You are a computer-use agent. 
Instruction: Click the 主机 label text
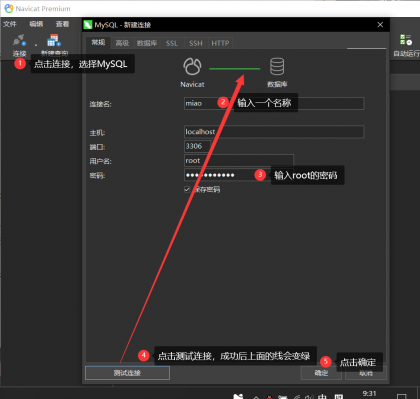[x=97, y=133]
